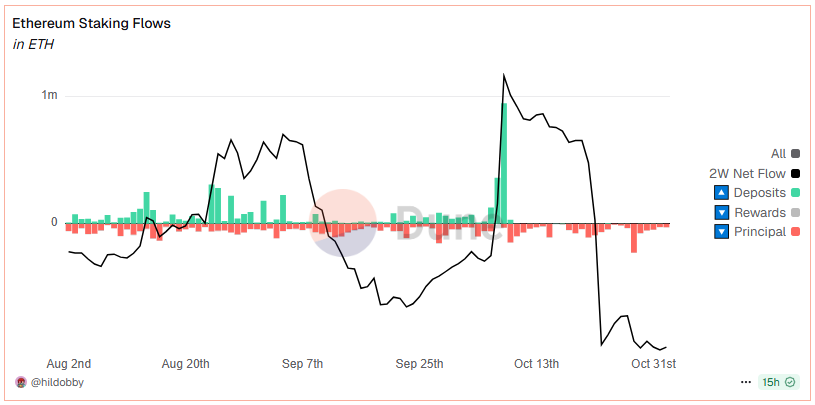Click the black 2W Net Flow swatch
815x405 pixels.
tap(796, 173)
